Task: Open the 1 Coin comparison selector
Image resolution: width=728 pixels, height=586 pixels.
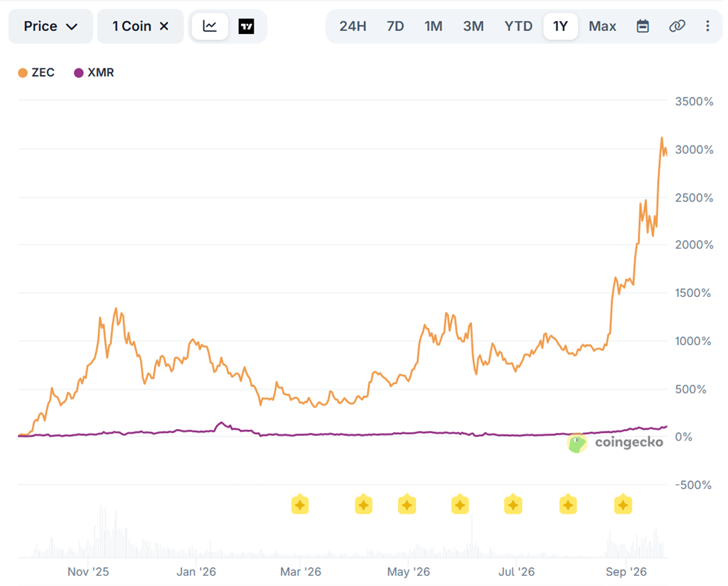Action: pyautogui.click(x=132, y=26)
